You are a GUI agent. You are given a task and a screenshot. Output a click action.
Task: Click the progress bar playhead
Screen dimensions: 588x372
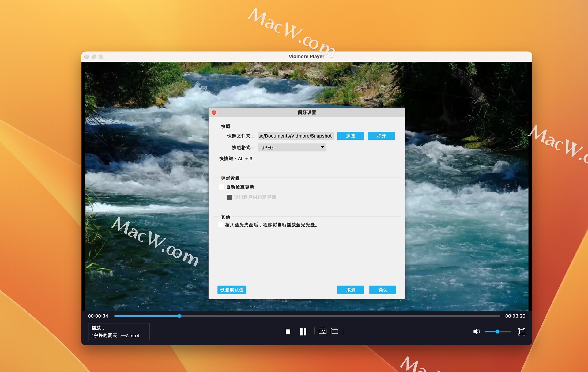[179, 316]
